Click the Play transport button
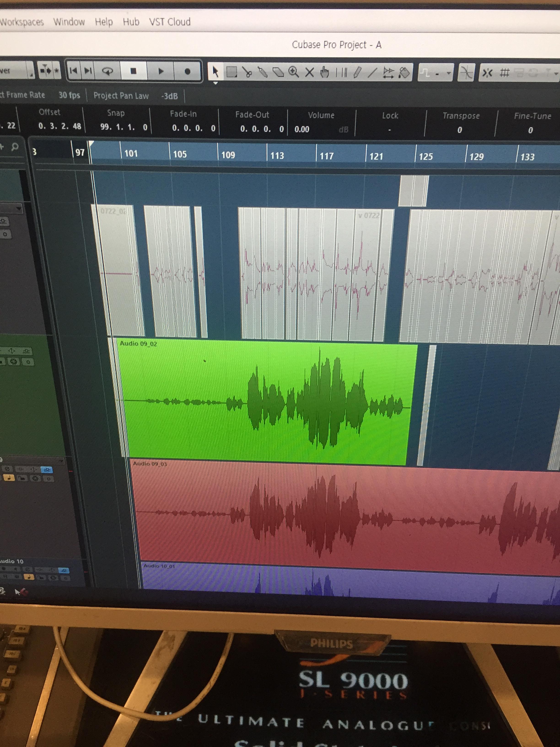The height and width of the screenshot is (747, 560). [x=161, y=71]
